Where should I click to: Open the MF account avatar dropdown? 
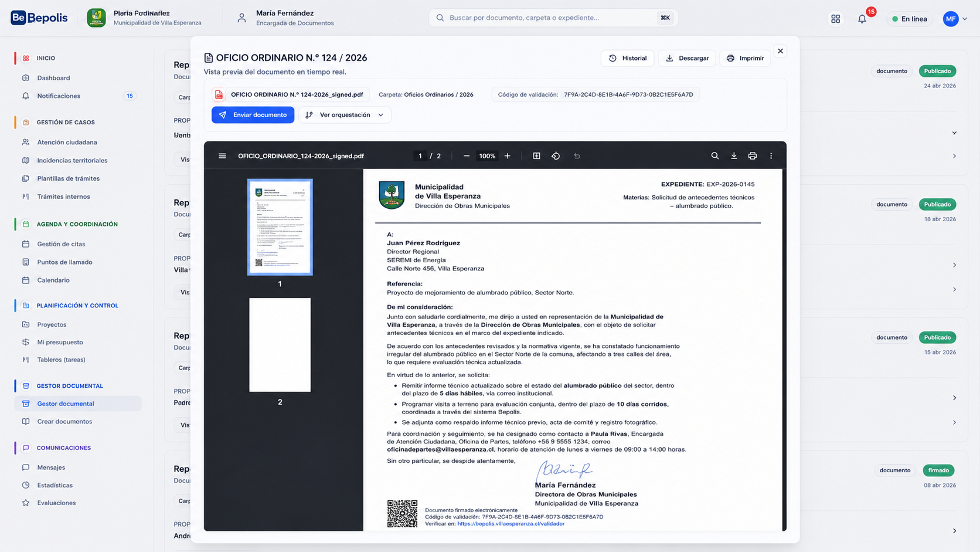955,19
